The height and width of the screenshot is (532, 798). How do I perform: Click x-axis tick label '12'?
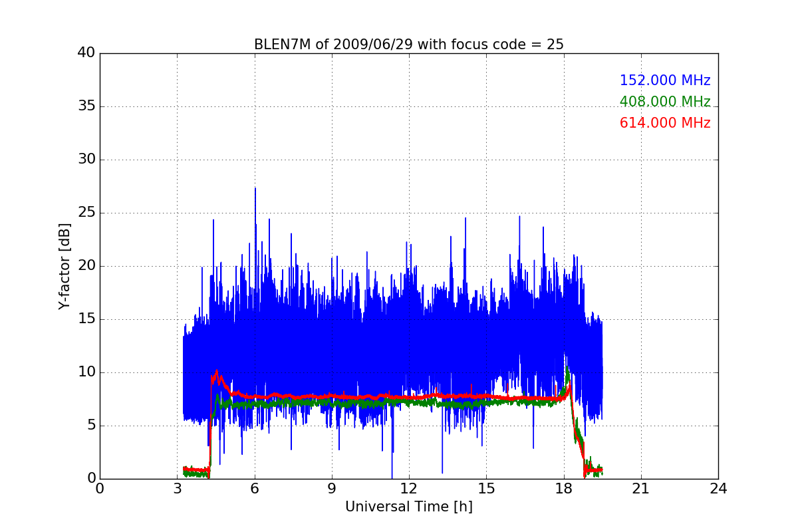point(409,489)
